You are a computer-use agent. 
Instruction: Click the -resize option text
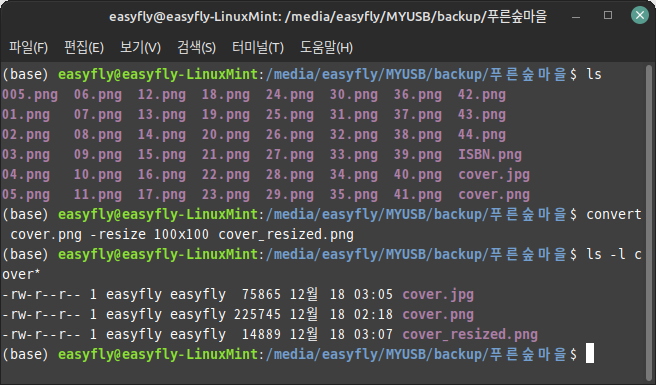coord(118,234)
